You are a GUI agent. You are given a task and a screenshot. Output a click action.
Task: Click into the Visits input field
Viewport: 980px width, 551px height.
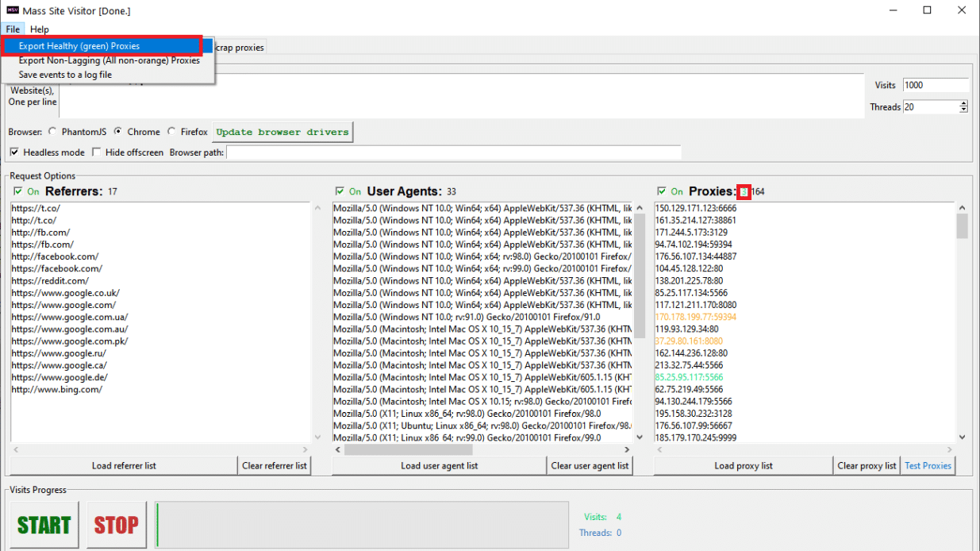click(x=935, y=85)
